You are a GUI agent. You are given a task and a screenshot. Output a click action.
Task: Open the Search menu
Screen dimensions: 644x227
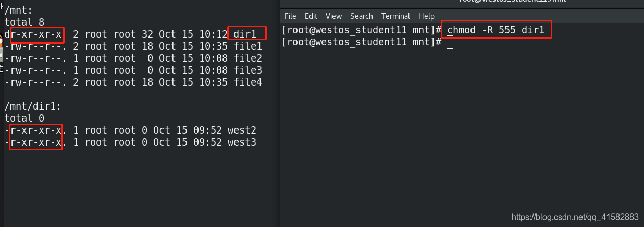click(362, 16)
